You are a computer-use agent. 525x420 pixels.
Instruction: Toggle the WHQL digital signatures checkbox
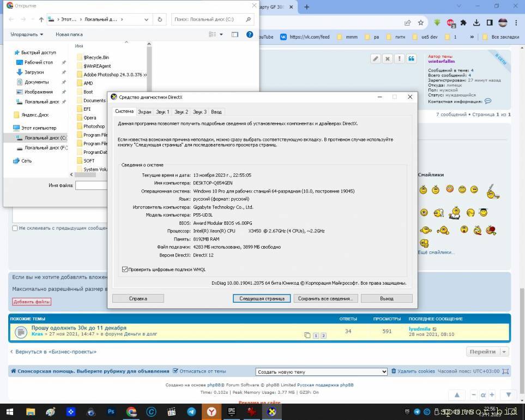click(x=125, y=269)
